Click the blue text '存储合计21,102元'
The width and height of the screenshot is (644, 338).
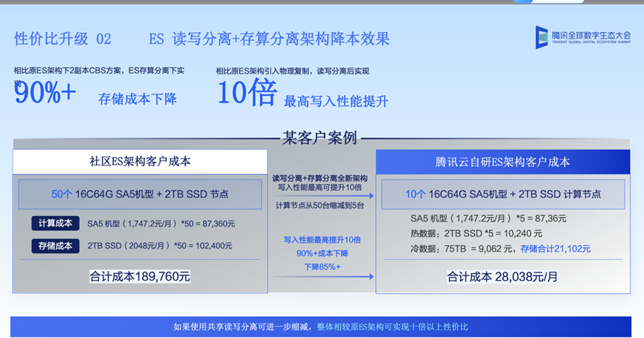point(555,249)
